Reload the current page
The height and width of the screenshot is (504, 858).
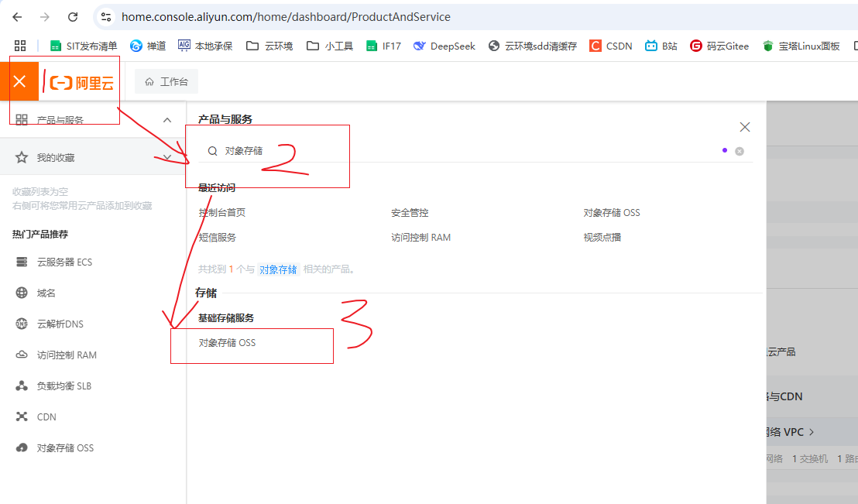coord(72,17)
